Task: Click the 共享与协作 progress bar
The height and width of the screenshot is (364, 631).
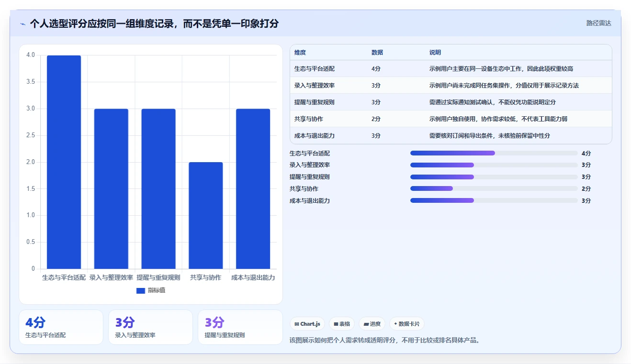Action: click(x=494, y=188)
